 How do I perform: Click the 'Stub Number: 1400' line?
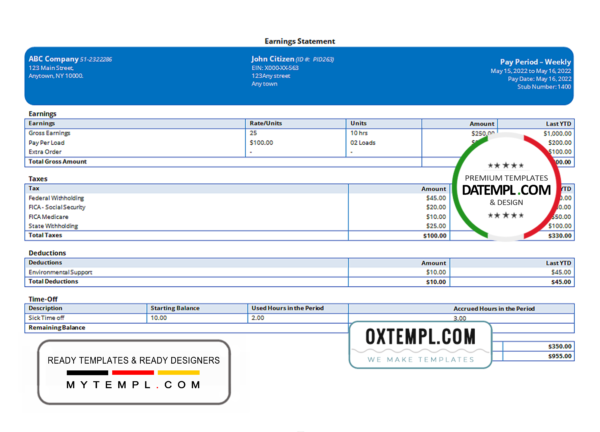[544, 87]
